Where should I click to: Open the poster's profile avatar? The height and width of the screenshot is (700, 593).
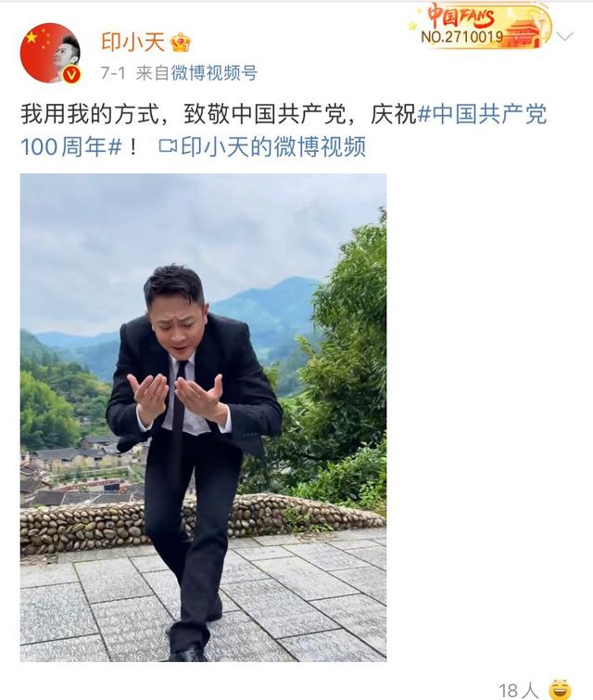(x=50, y=53)
